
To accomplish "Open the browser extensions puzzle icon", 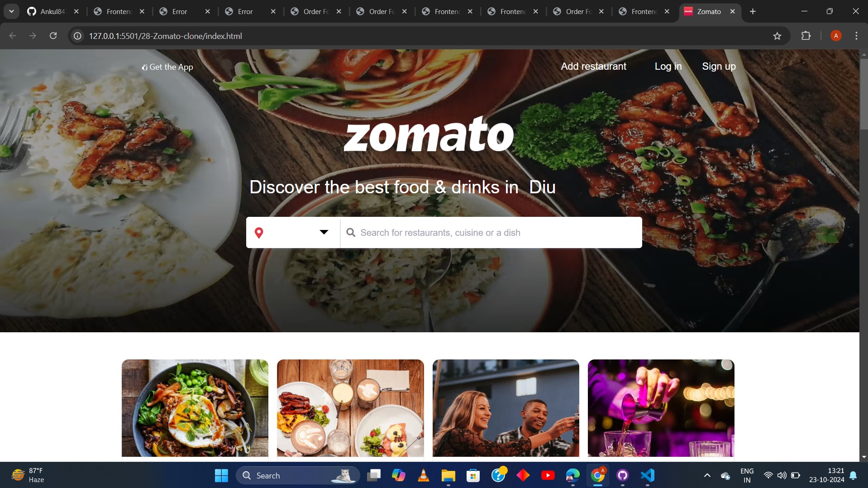I will (x=806, y=36).
